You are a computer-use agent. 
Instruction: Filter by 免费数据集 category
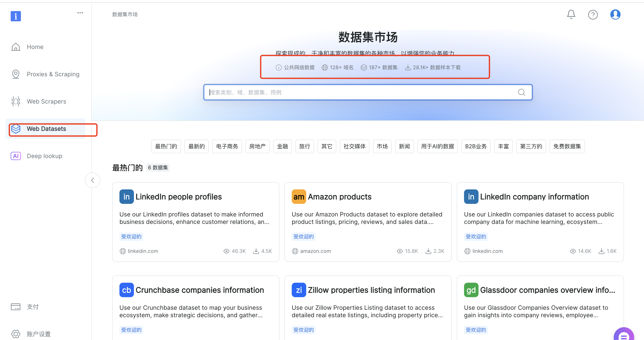567,146
